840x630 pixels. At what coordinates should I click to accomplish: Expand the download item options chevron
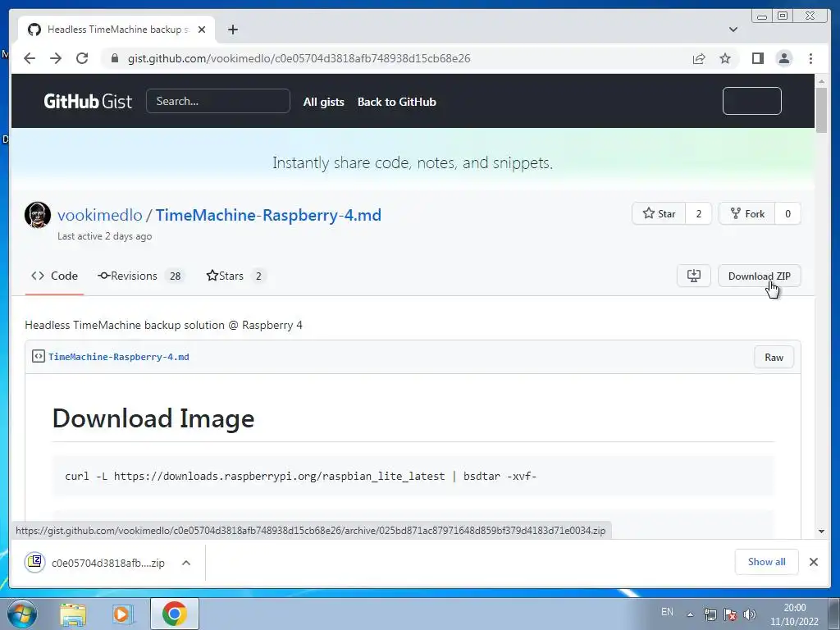click(x=186, y=563)
